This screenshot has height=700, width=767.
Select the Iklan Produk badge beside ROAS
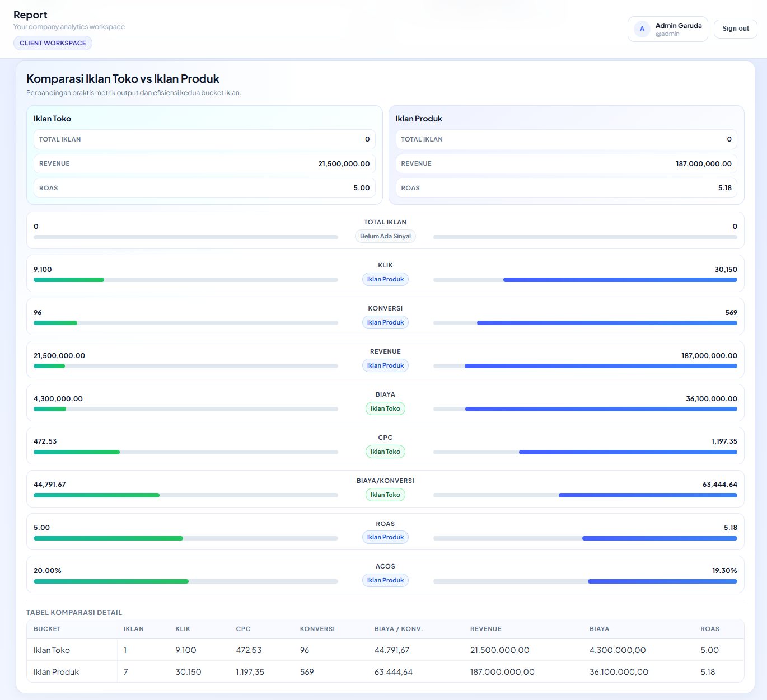click(385, 537)
